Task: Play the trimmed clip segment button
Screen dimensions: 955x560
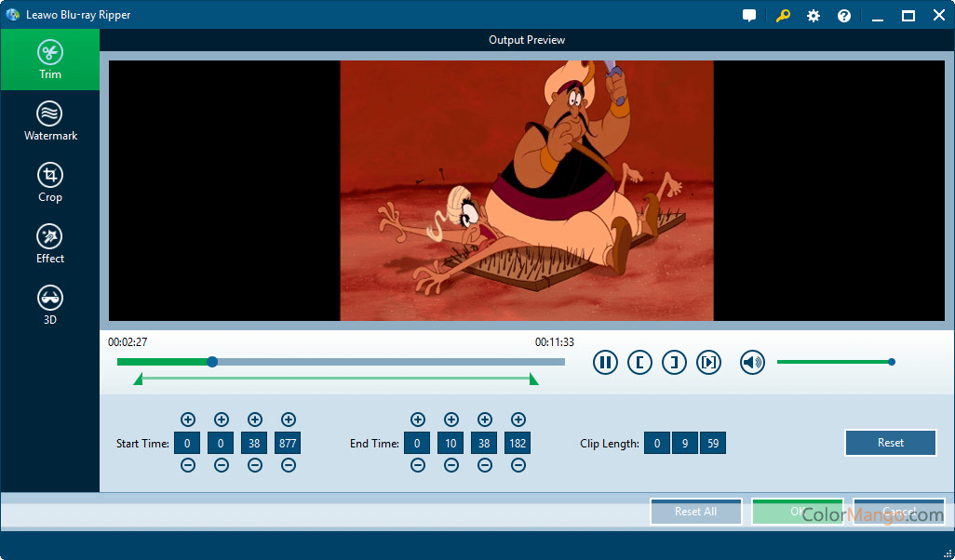Action: pos(708,363)
